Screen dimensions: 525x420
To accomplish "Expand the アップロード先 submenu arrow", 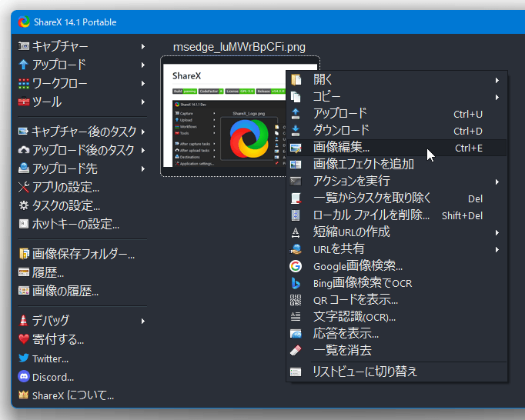I will click(143, 168).
